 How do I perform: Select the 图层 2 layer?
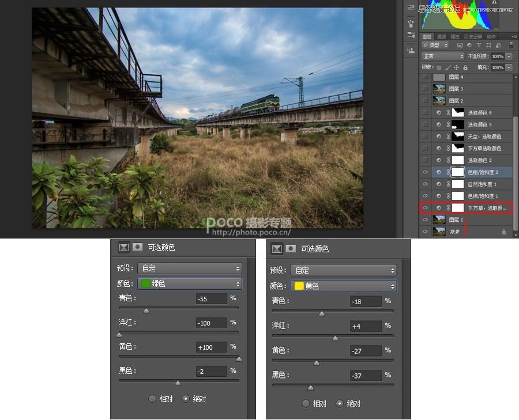466,101
